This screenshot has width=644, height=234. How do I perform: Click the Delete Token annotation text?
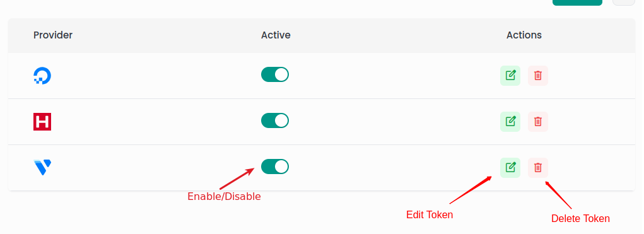580,219
